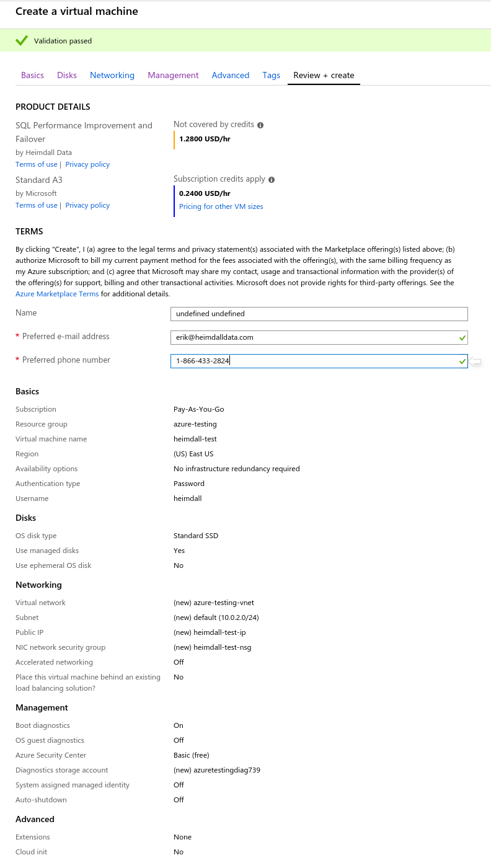The image size is (491, 868).
Task: Open the Azure Marketplace Terms link
Action: (x=57, y=294)
